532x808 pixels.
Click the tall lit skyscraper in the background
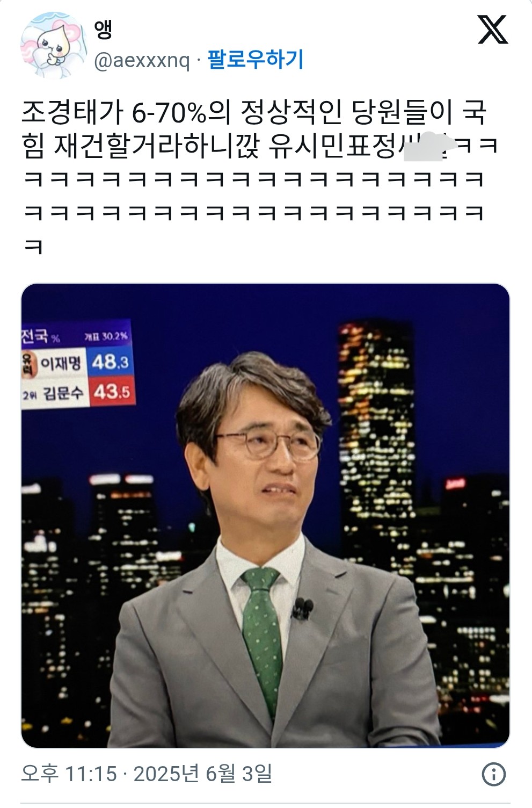click(377, 430)
